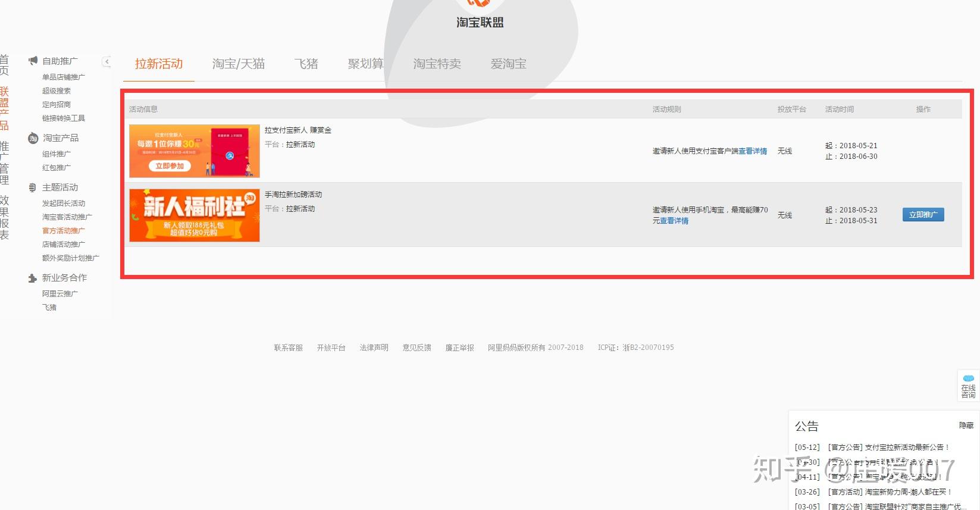Screen dimensions: 980x510
Task: Click the megaphone icon beside 自助推广
Action: click(33, 61)
